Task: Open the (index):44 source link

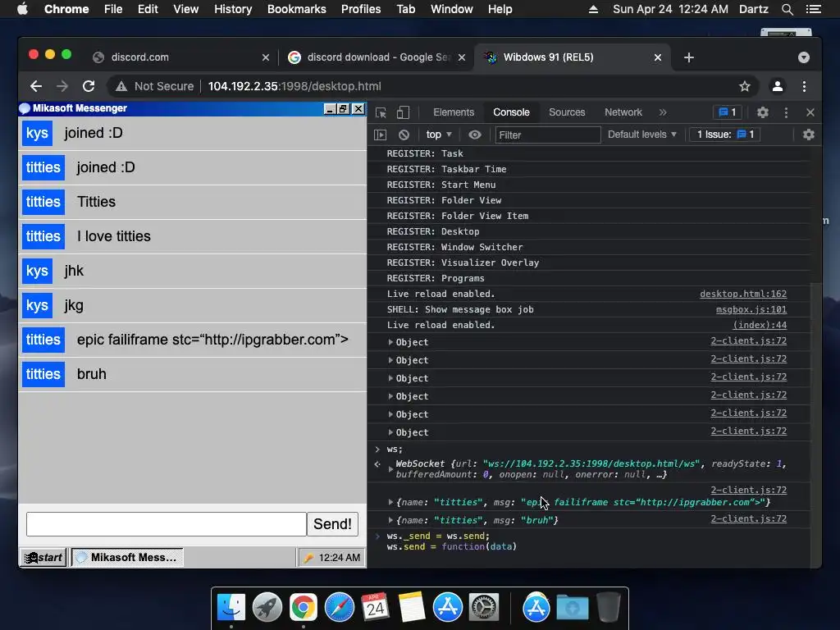Action: coord(760,325)
